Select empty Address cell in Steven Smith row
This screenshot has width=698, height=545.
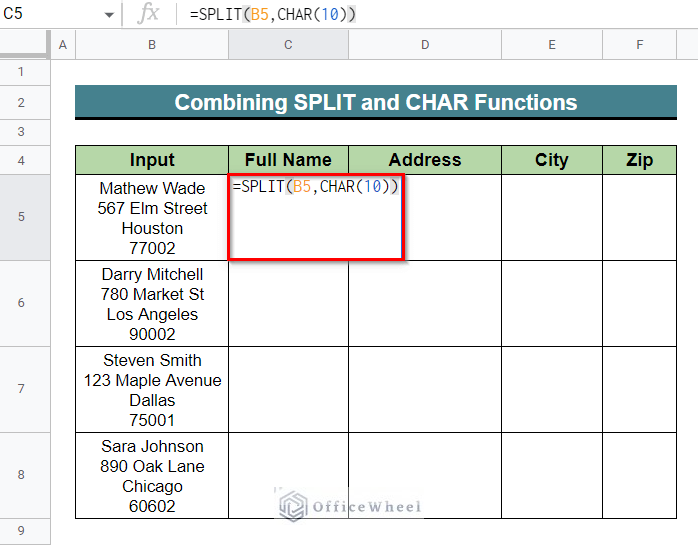coord(425,389)
